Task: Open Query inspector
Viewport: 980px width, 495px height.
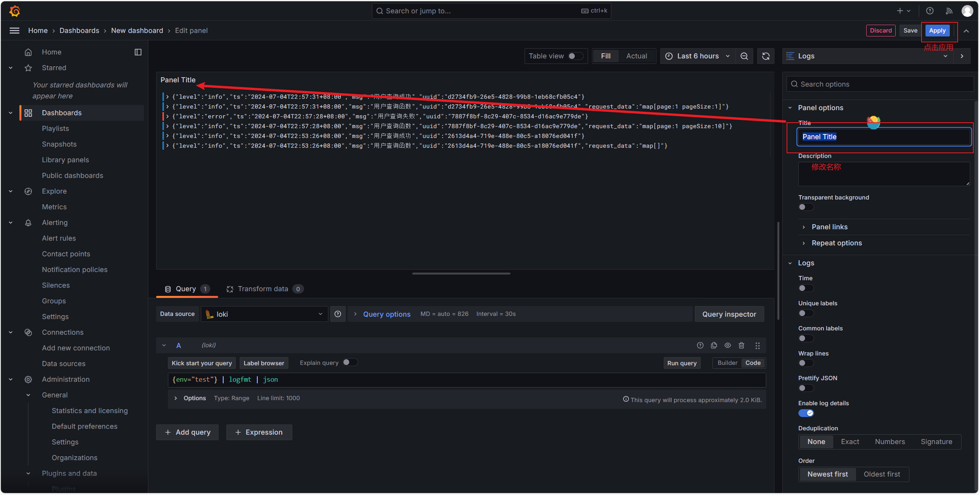Action: [x=729, y=314]
